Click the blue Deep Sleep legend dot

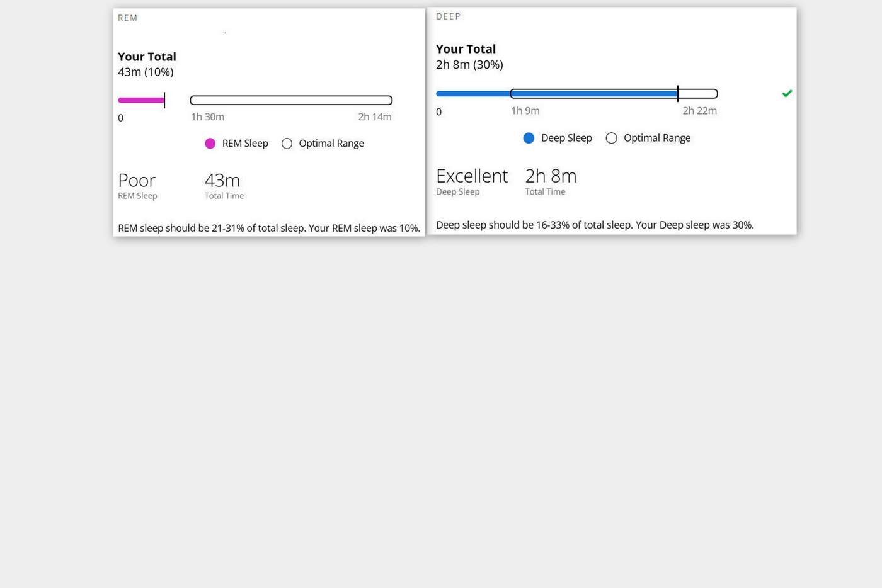(529, 138)
